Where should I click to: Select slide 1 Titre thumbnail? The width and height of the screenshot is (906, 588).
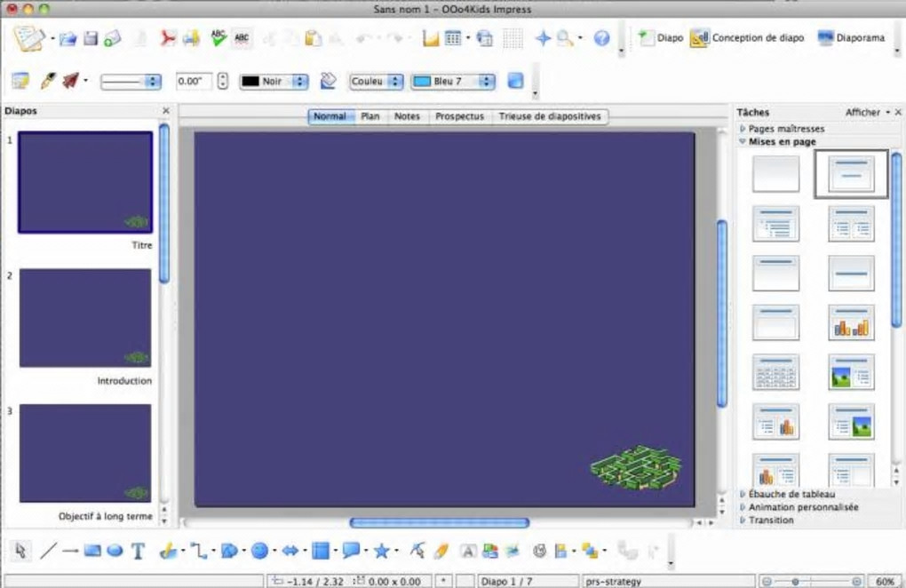(x=85, y=182)
